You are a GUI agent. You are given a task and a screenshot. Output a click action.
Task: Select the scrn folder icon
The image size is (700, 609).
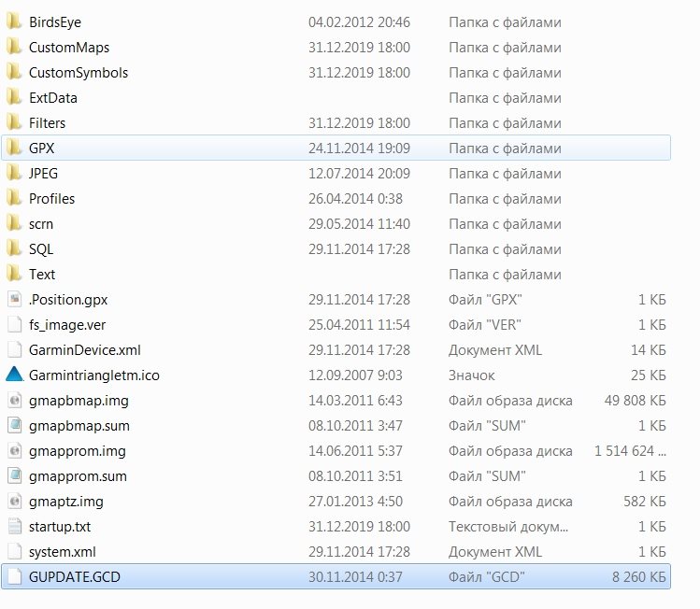tap(14, 223)
